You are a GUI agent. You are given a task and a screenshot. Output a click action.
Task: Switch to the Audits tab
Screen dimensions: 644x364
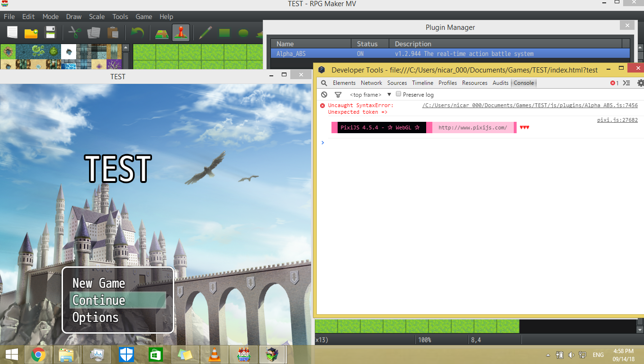(x=501, y=83)
